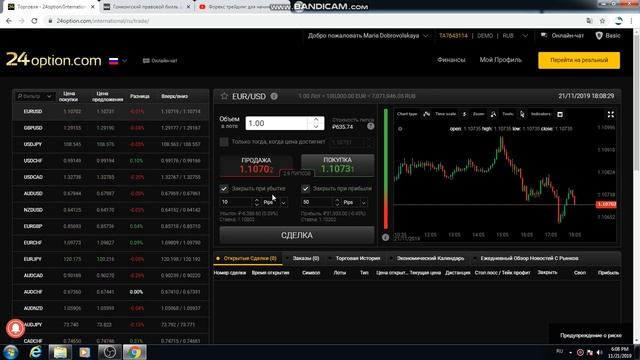The image size is (640, 360).
Task: Go back in browser history
Action: click(9, 21)
